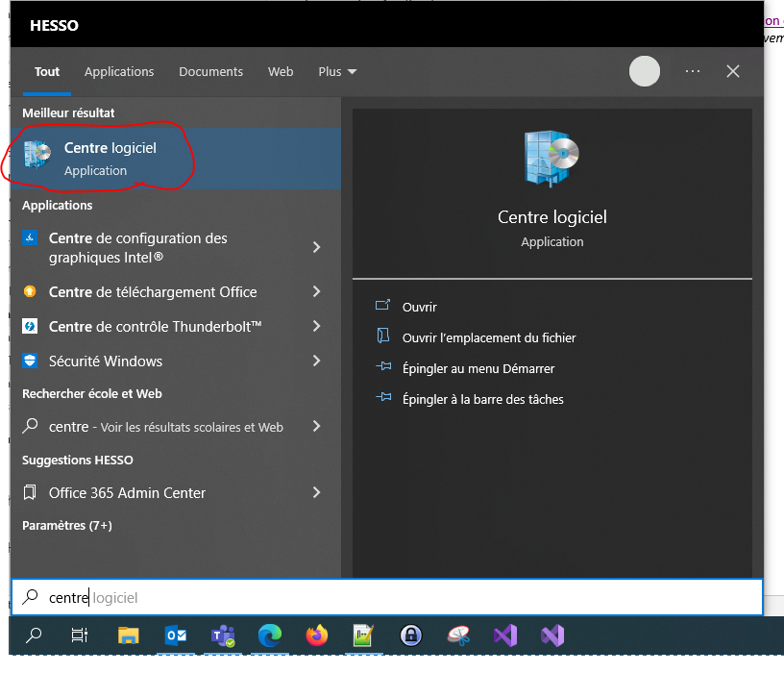The image size is (784, 673).
Task: Open the three-dots options menu
Action: (693, 71)
